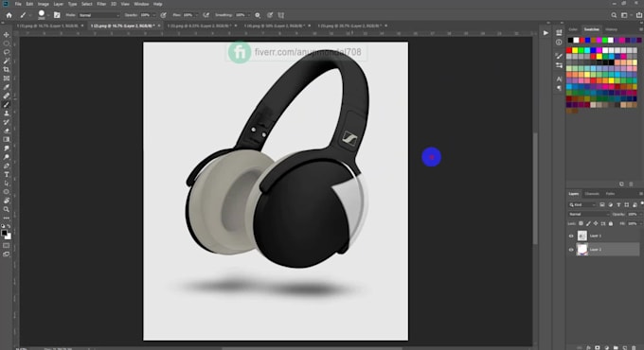Hide Layer 2 with its eye icon
Image resolution: width=644 pixels, height=350 pixels.
pos(571,250)
